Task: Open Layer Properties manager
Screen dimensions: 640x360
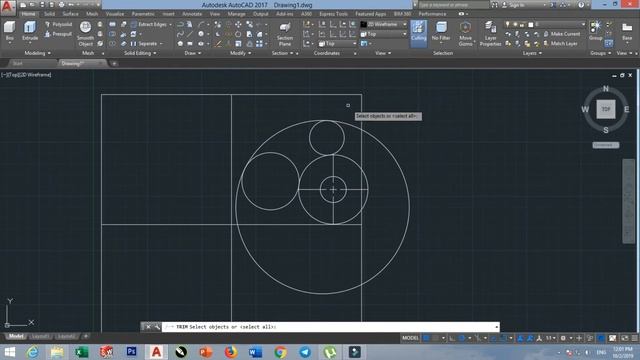Action: tap(490, 33)
